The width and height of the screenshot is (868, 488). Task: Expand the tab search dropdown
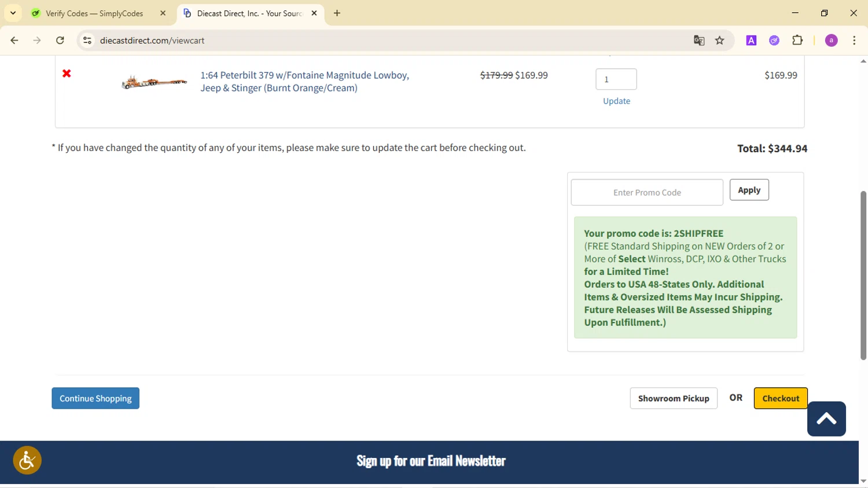[x=13, y=13]
